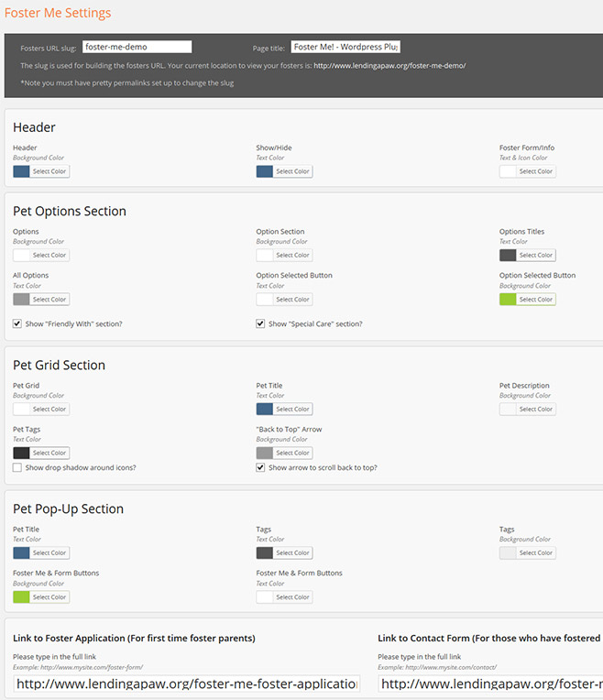The image size is (603, 700).
Task: Click Options Titles text color swatch
Action: 508,256
